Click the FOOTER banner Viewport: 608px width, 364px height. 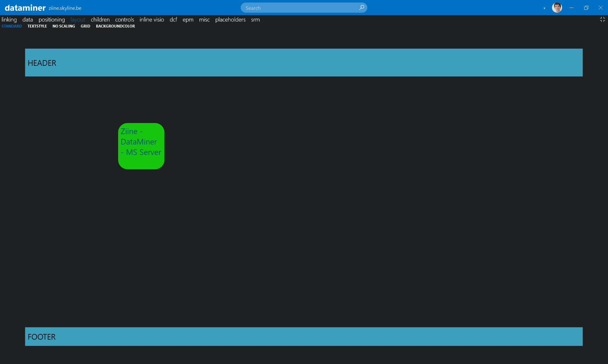[x=304, y=336]
